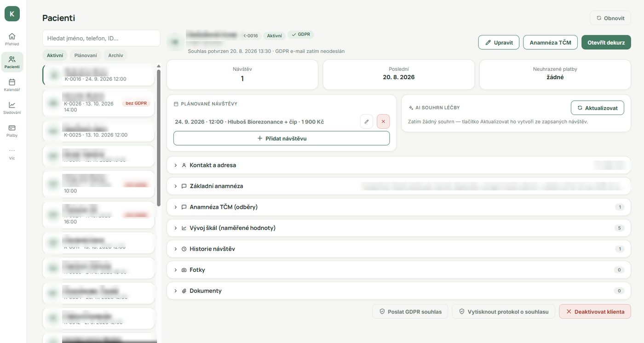Go to Sledování chart icon in sidebar
Screen dimensions: 644x343
(12, 108)
